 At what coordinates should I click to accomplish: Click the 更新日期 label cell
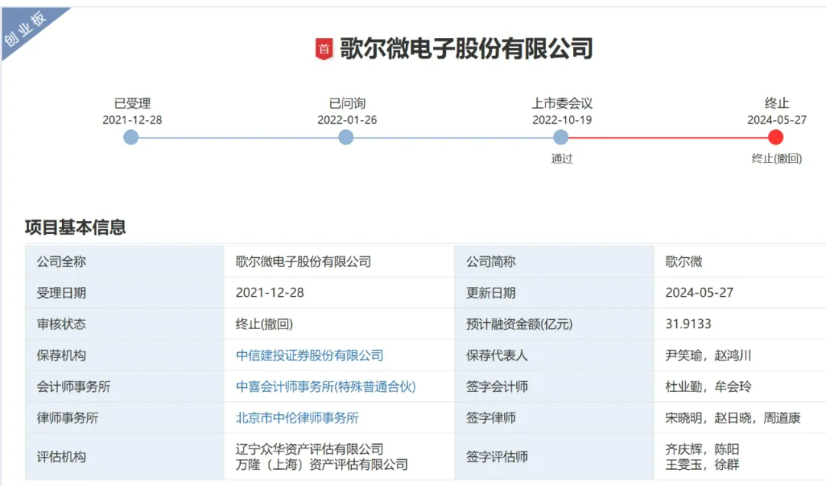click(x=554, y=293)
